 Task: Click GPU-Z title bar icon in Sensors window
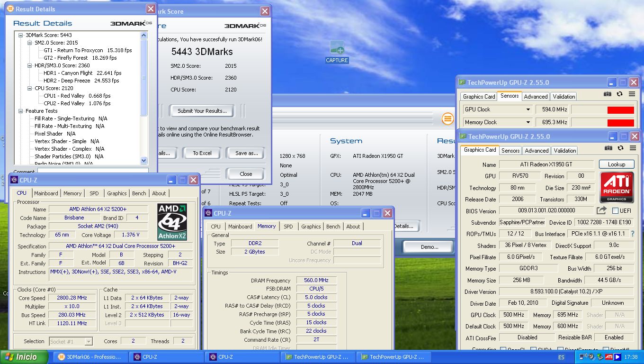pyautogui.click(x=462, y=82)
